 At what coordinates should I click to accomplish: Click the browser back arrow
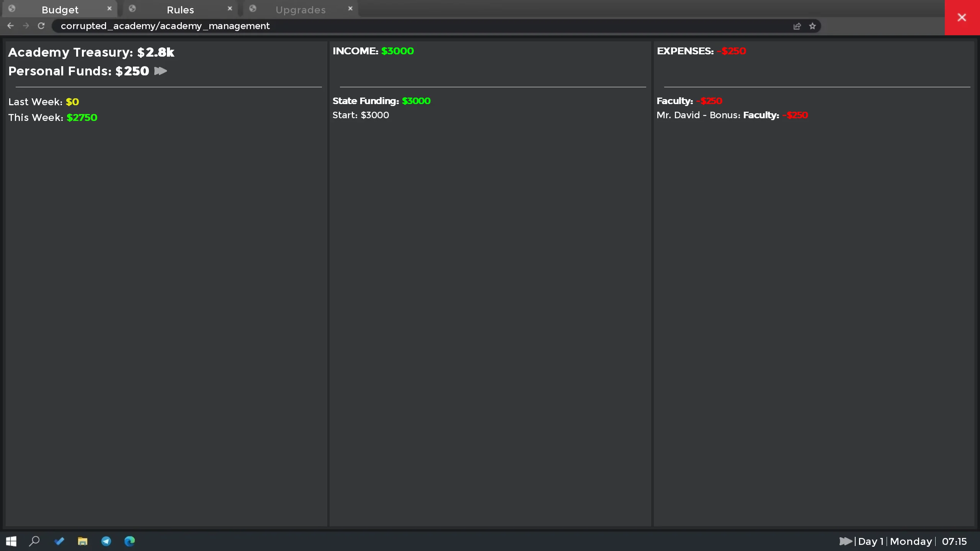tap(10, 26)
